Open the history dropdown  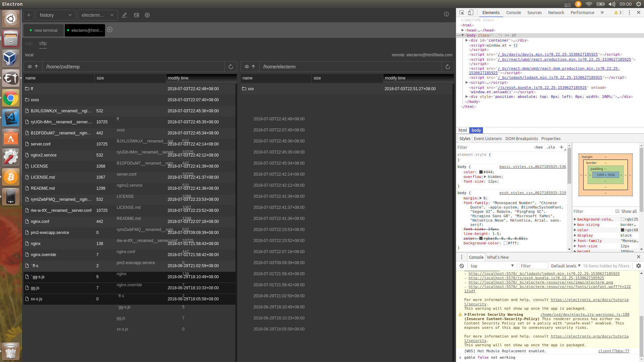tap(56, 15)
